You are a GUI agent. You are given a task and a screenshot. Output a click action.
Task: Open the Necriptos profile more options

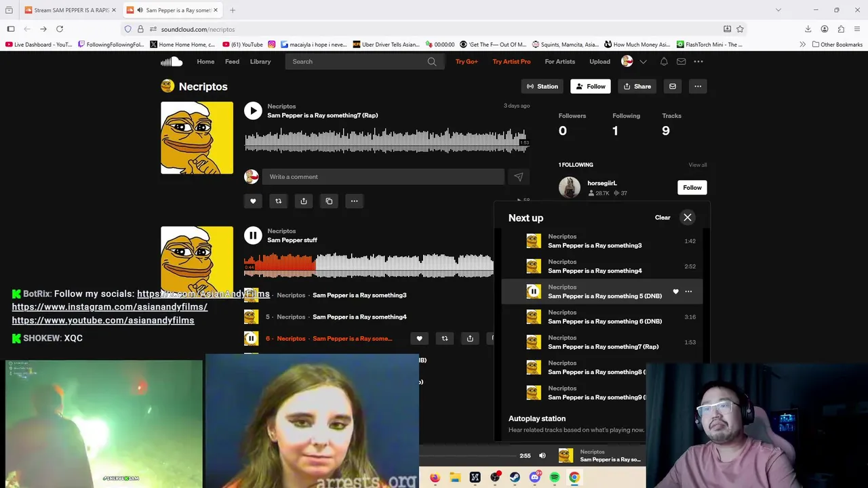pos(698,86)
